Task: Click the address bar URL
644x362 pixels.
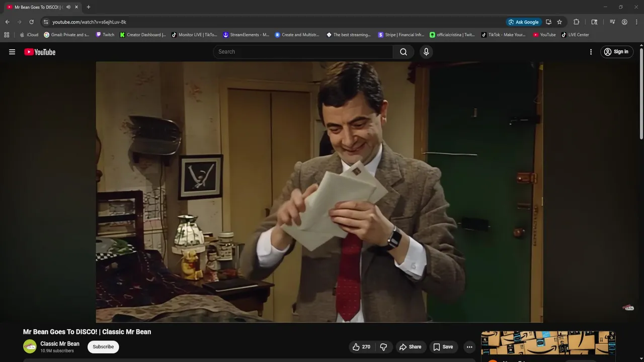Action: (x=90, y=22)
